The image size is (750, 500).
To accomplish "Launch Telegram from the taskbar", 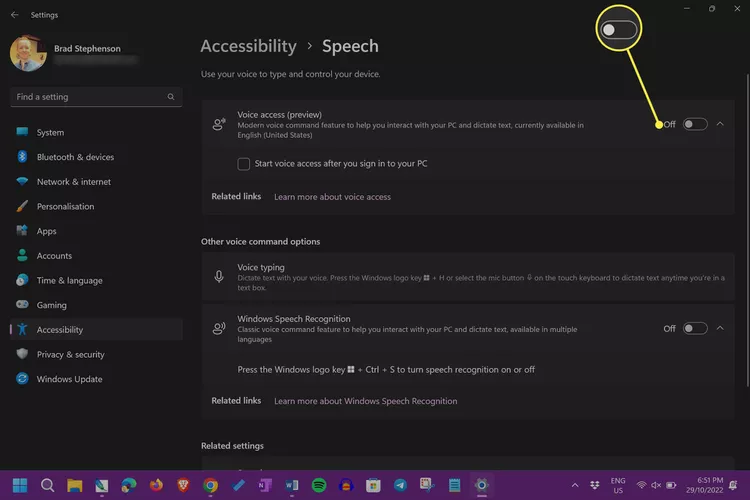I will [400, 485].
